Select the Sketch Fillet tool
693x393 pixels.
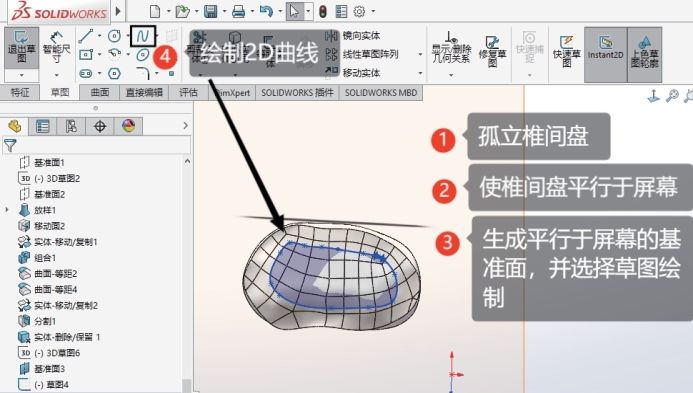tap(143, 73)
